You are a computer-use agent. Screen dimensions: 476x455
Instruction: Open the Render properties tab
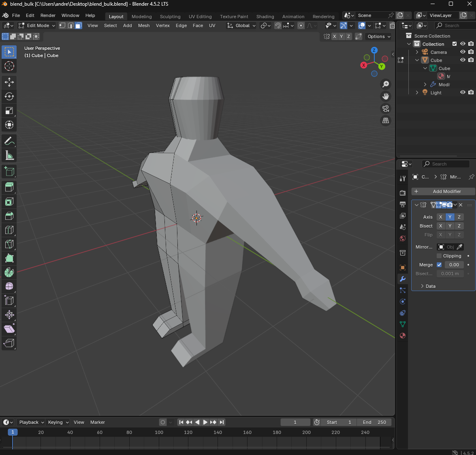(403, 193)
